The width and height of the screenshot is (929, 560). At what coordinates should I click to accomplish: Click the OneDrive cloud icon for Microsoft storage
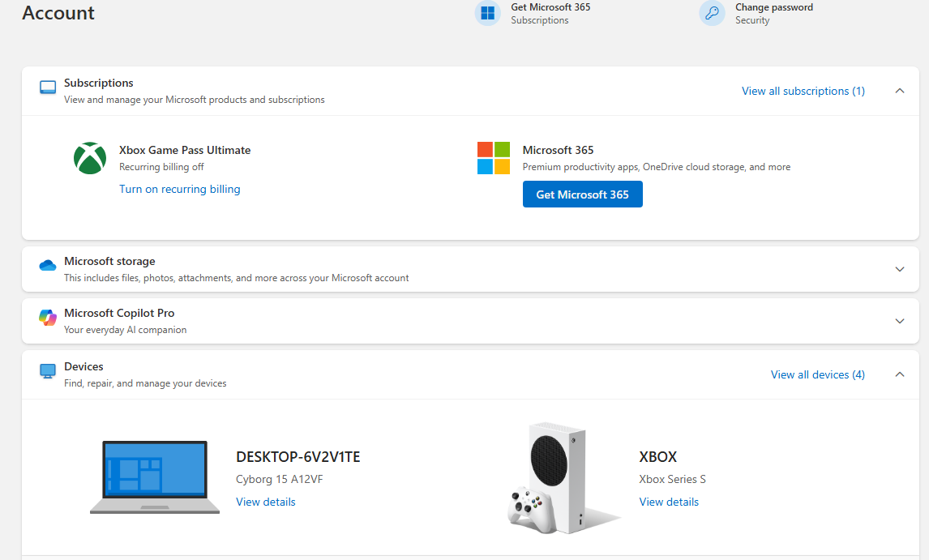point(47,266)
